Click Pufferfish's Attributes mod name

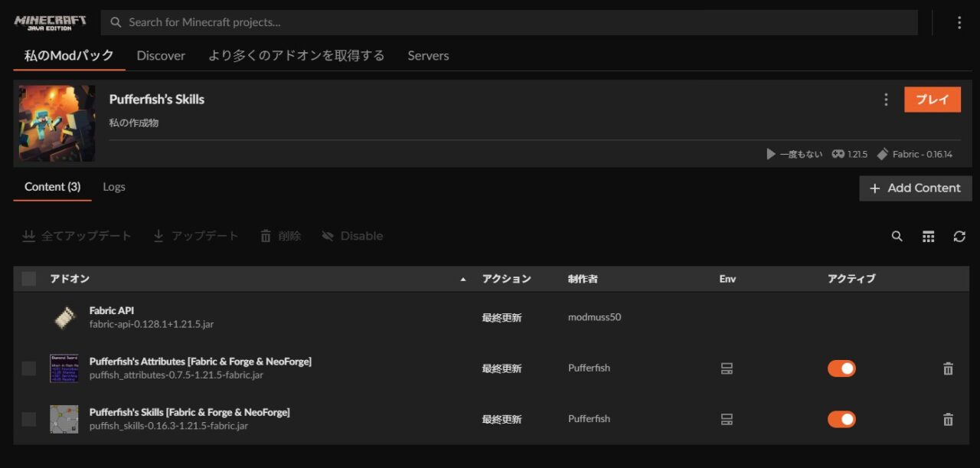click(201, 362)
